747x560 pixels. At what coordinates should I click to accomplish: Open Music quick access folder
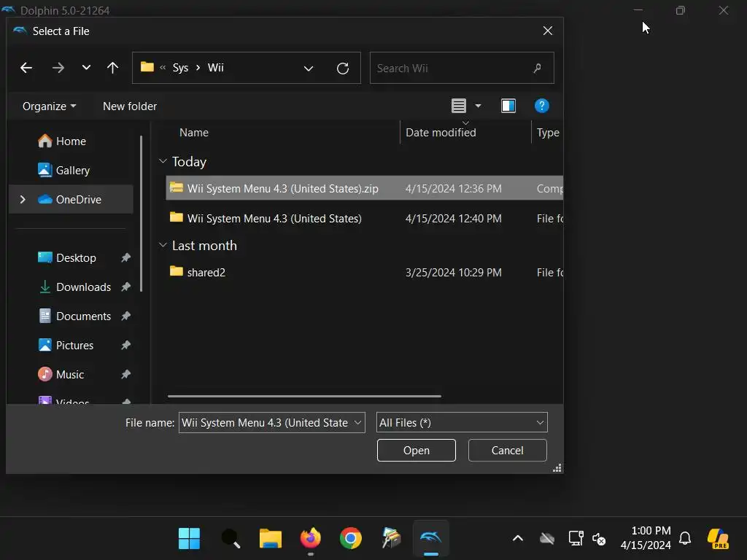pyautogui.click(x=61, y=374)
